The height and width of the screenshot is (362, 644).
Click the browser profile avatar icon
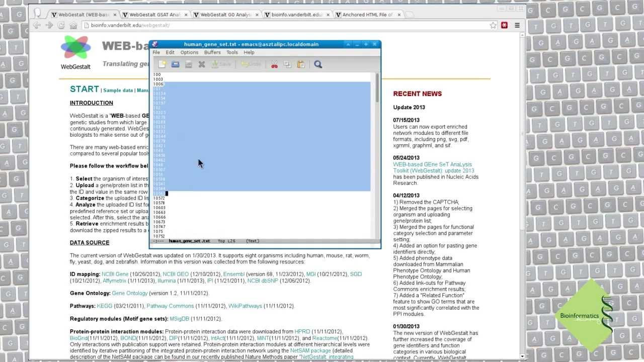[x=37, y=14]
